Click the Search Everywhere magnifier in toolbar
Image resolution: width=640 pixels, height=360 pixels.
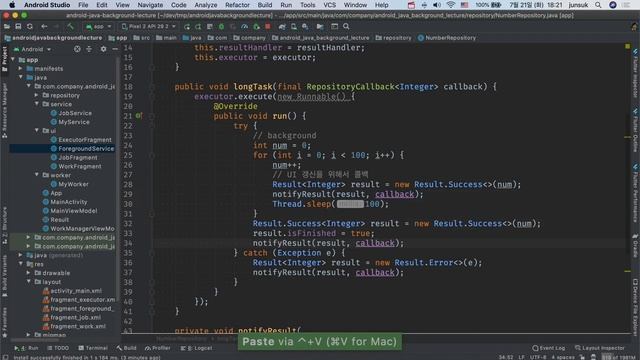pos(346,27)
